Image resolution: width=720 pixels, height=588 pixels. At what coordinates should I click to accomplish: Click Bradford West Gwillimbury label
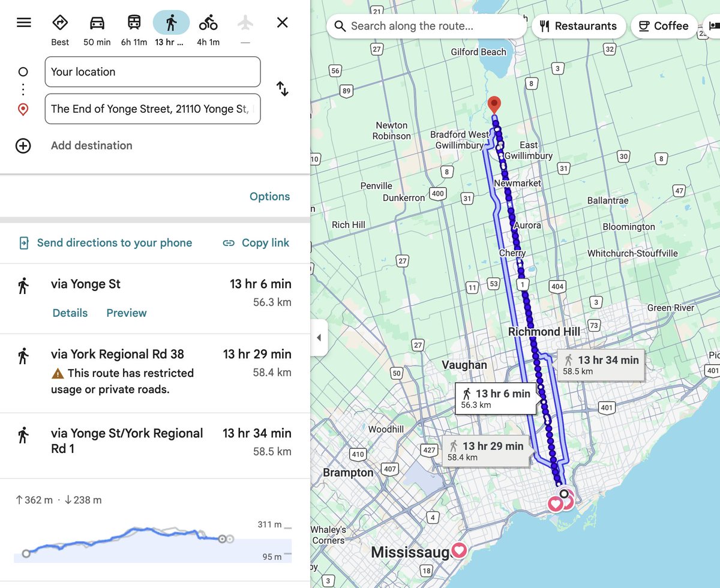tap(460, 140)
